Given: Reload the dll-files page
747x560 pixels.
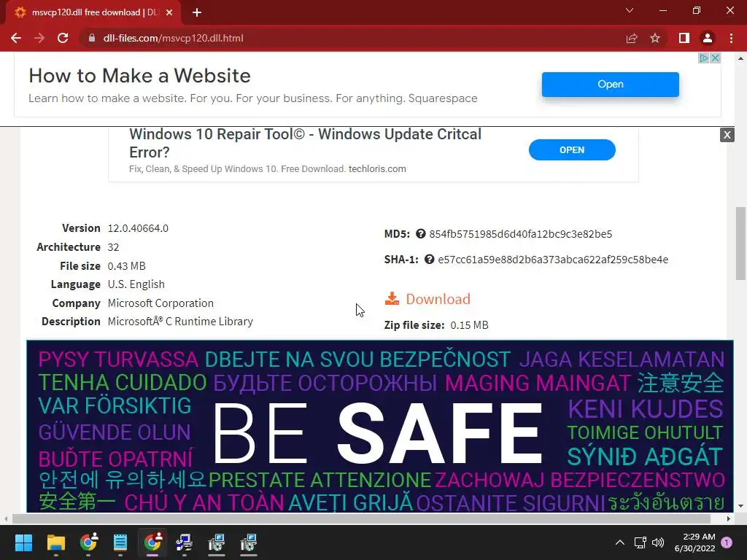Looking at the screenshot, I should [63, 38].
